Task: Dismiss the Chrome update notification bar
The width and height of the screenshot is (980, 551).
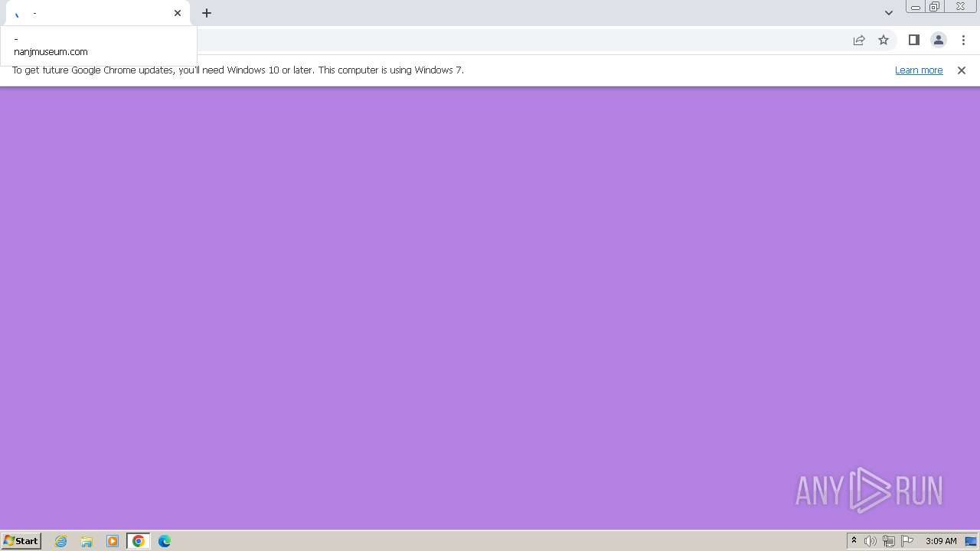Action: [962, 70]
